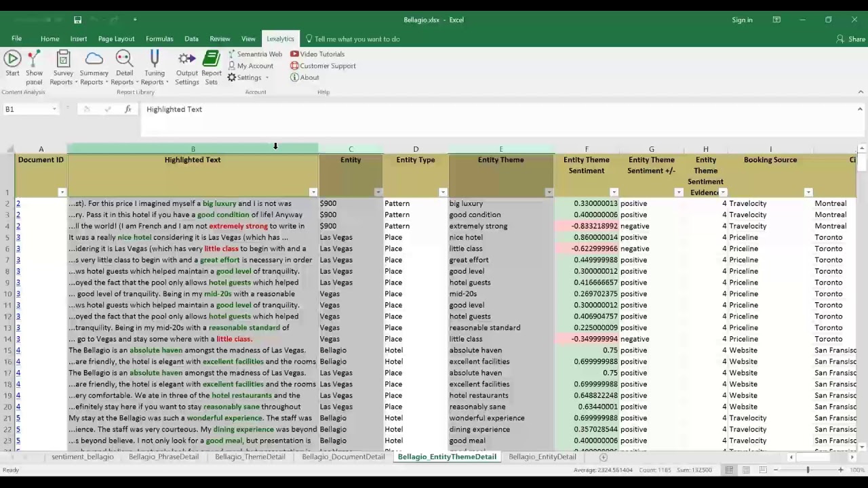Open the Highlighted Text column filter dropdown
Screen dimensions: 868x488
coord(313,192)
